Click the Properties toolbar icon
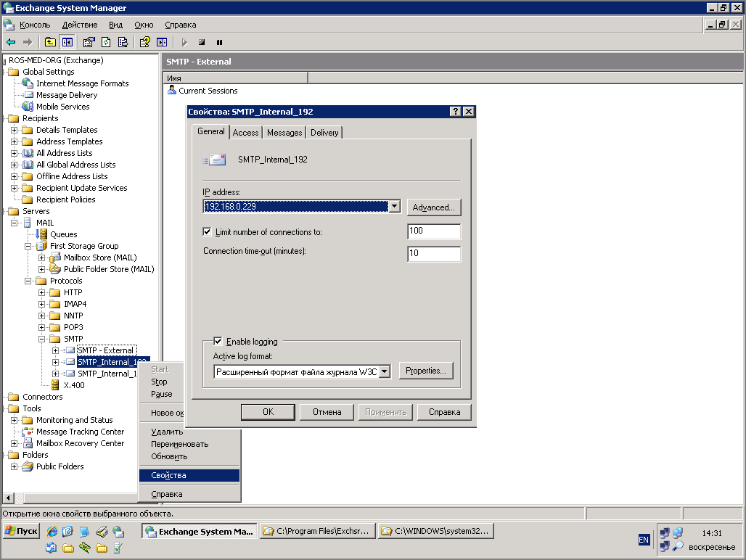This screenshot has width=746, height=560. coord(89,42)
